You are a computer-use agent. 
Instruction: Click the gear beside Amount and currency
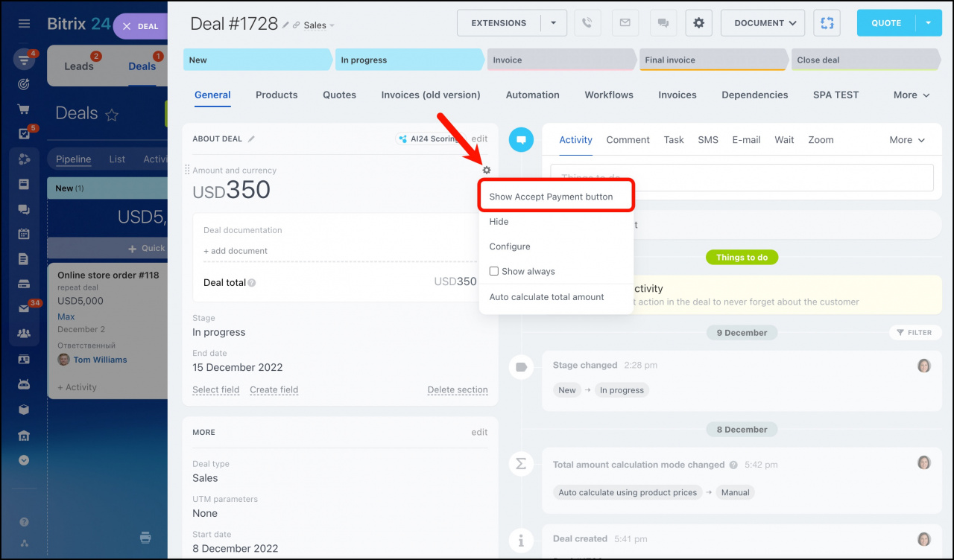(487, 170)
